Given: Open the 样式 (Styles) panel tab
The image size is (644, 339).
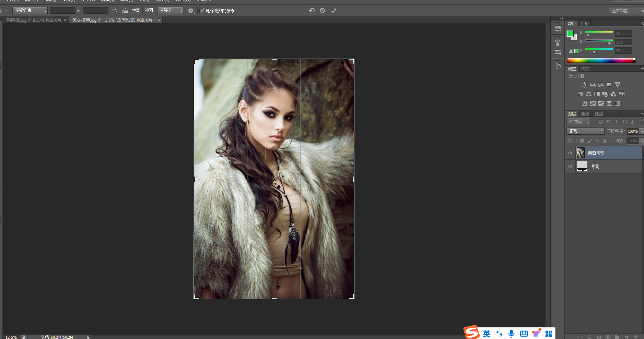Looking at the screenshot, I should coord(585,69).
